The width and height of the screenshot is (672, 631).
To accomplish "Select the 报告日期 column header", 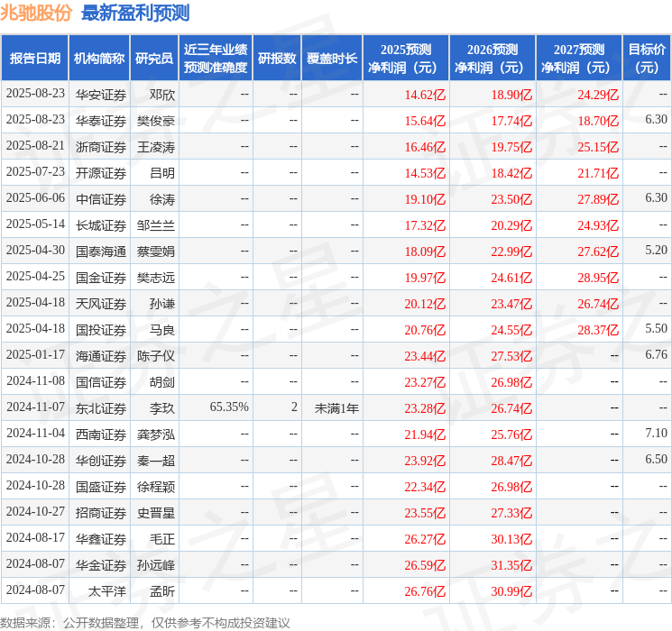I will [34, 58].
